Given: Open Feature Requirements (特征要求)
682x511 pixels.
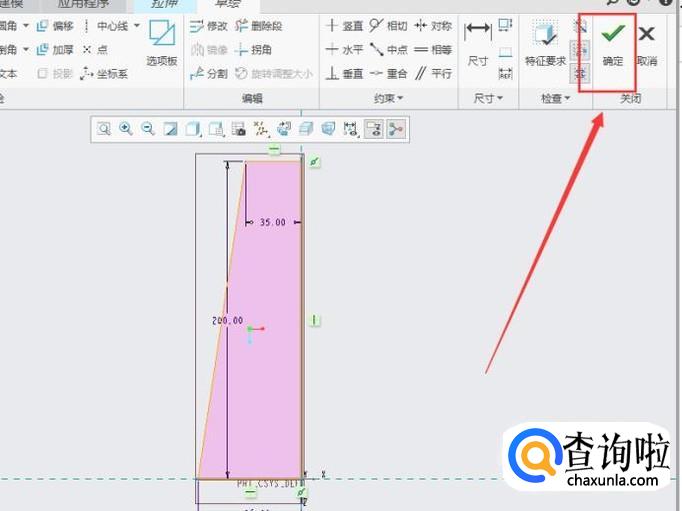Looking at the screenshot, I should [545, 43].
